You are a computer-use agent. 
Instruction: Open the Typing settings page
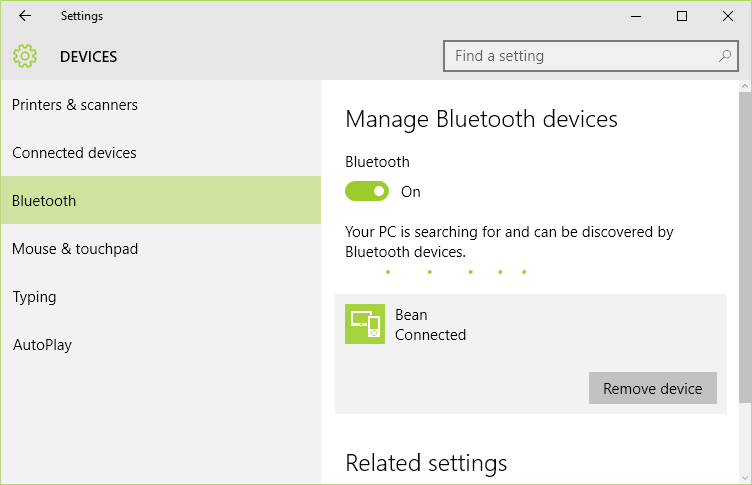tap(34, 297)
